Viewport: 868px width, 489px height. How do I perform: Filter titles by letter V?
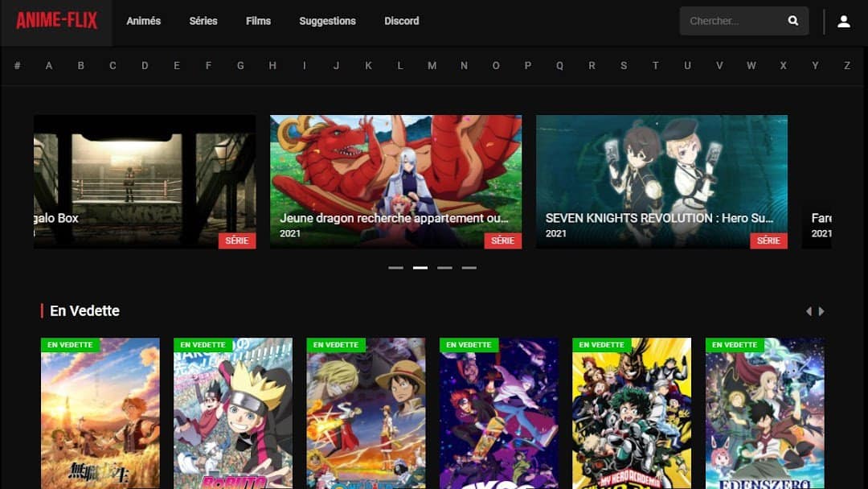click(x=719, y=65)
